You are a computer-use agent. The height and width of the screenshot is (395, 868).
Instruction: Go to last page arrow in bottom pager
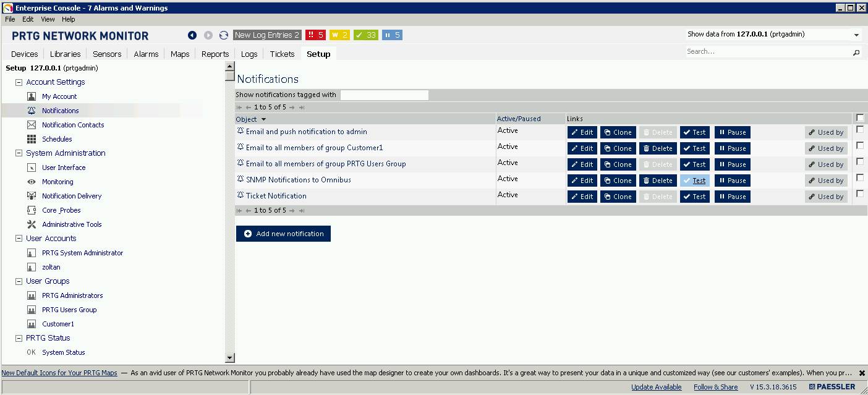[302, 210]
